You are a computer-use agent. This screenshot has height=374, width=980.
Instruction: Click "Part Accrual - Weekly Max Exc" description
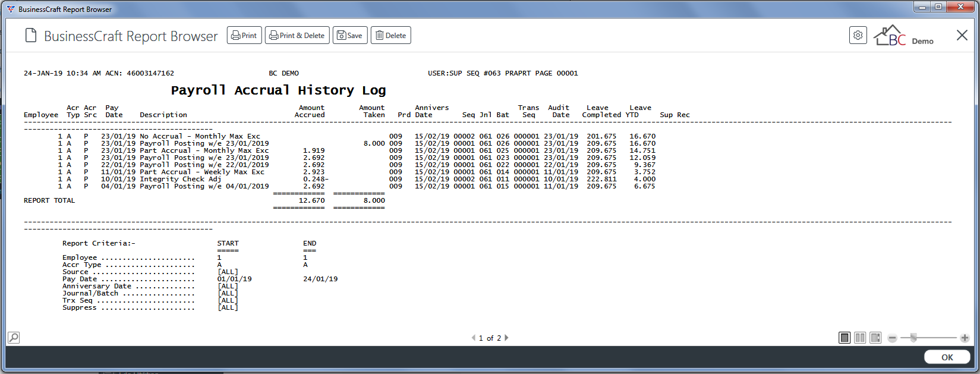[x=202, y=172]
